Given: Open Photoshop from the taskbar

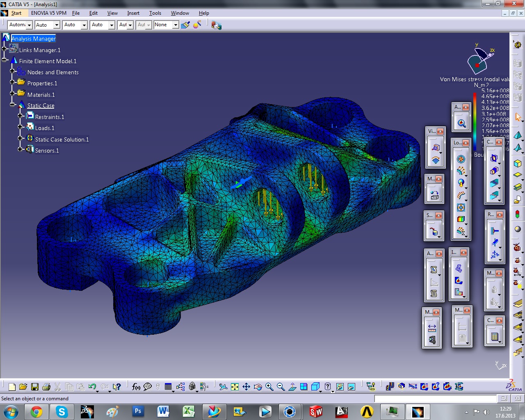Looking at the screenshot, I should coord(138,411).
